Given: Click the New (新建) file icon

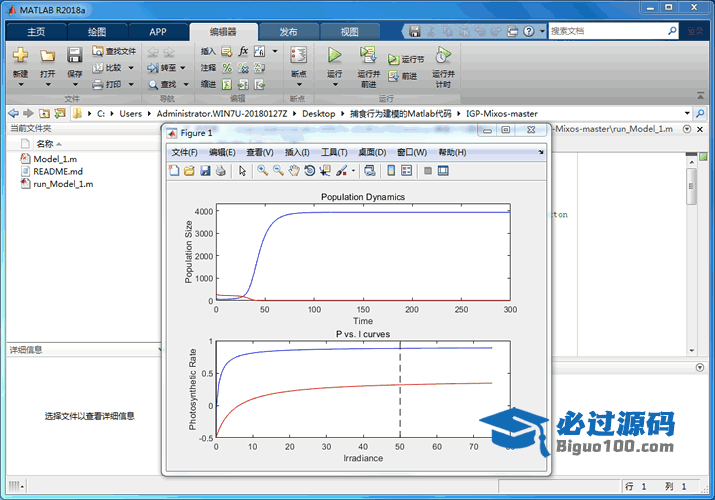Looking at the screenshot, I should tap(20, 55).
